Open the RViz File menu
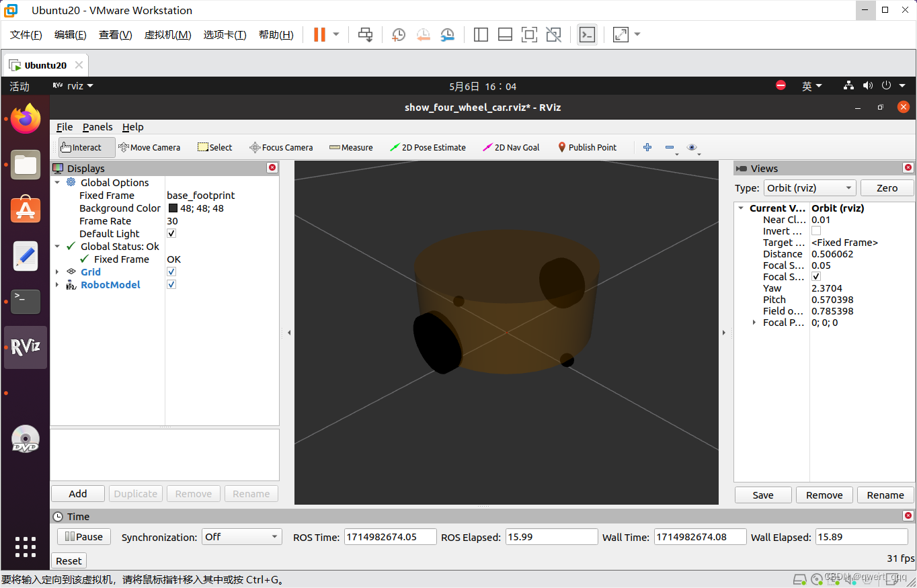Image resolution: width=917 pixels, height=588 pixels. (65, 127)
